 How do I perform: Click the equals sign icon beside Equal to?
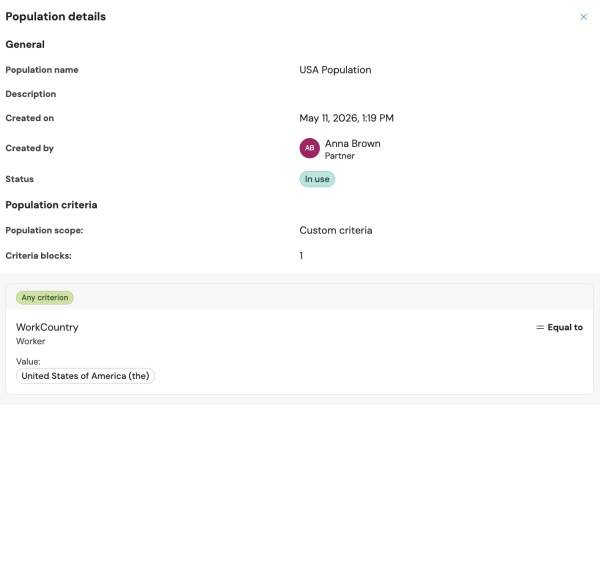(540, 327)
